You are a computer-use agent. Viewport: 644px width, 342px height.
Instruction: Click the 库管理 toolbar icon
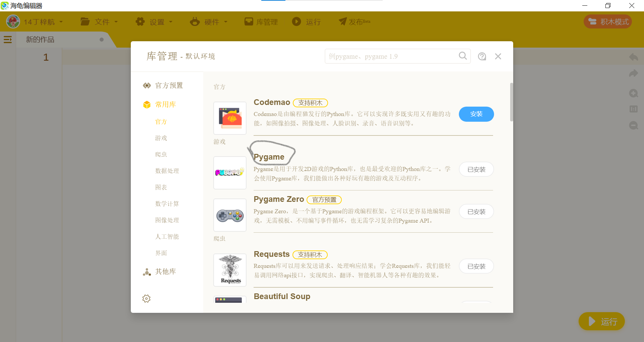coord(249,22)
